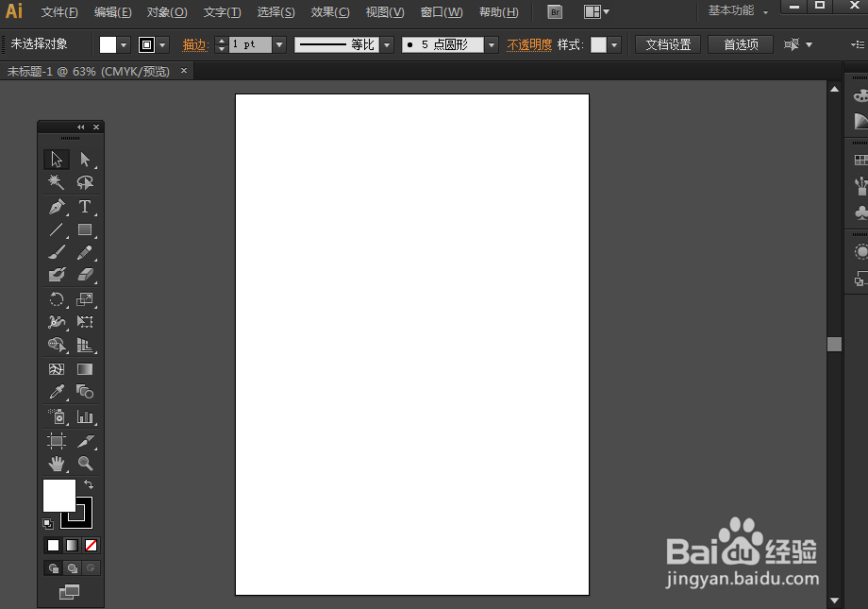Select the Symbol Sprayer tool

pyautogui.click(x=57, y=416)
